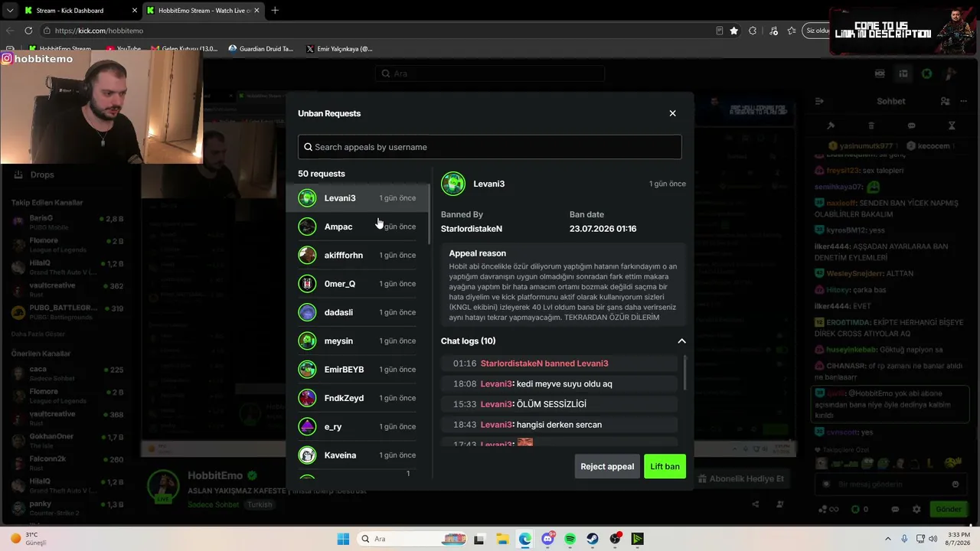This screenshot has height=551, width=980.
Task: Click Gönder to send message
Action: 948,509
